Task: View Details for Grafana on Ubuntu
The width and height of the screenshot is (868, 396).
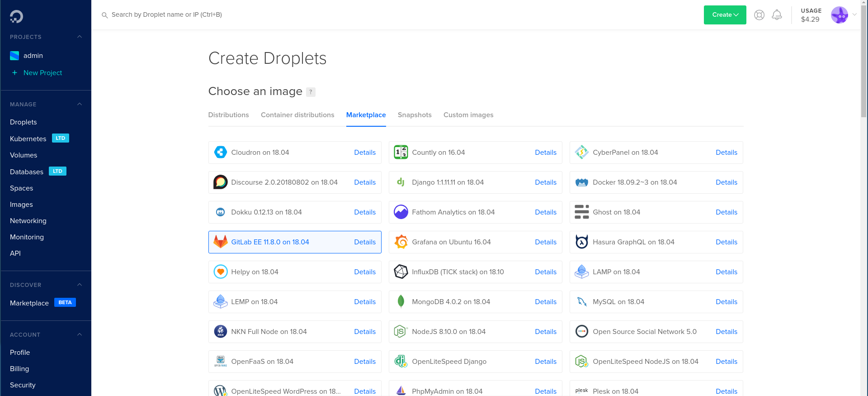Action: (546, 242)
